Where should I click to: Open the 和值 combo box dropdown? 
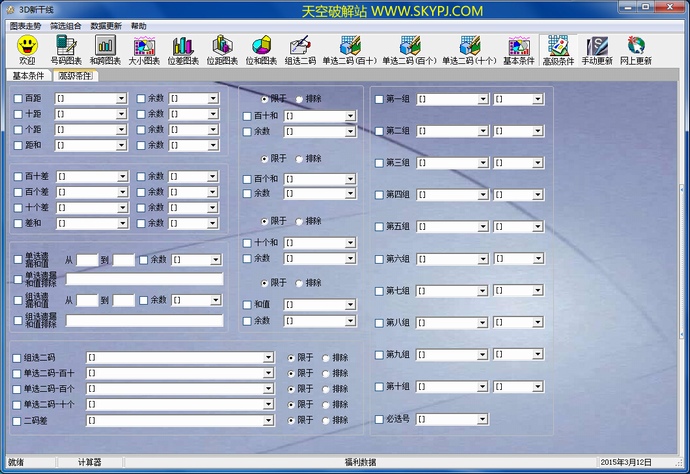tap(350, 305)
